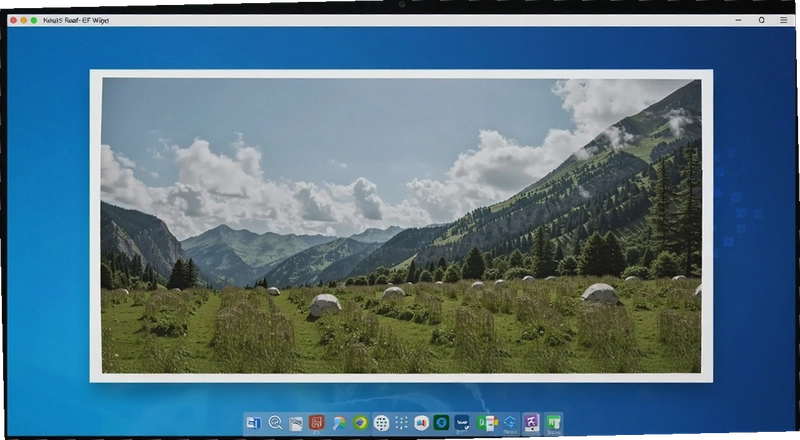
Task: Open the green app icon at dock end
Action: click(554, 423)
